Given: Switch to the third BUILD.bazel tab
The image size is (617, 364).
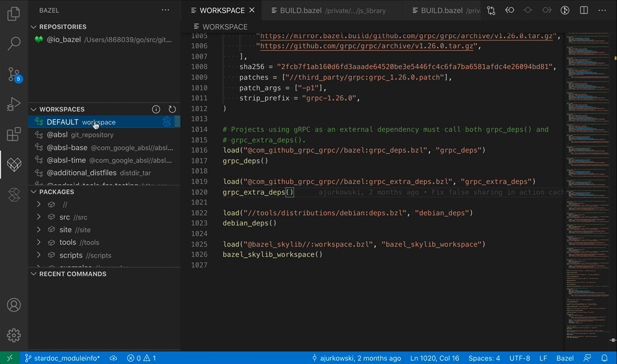Looking at the screenshot, I should pyautogui.click(x=442, y=10).
